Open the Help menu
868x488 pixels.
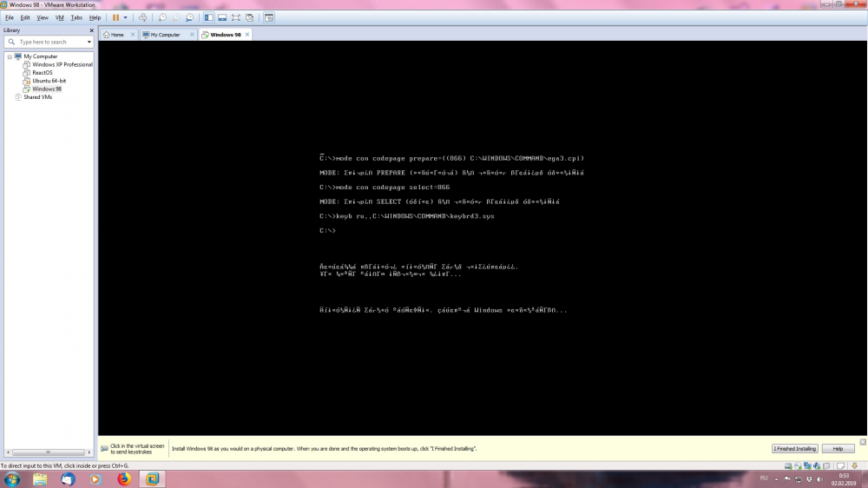click(95, 17)
